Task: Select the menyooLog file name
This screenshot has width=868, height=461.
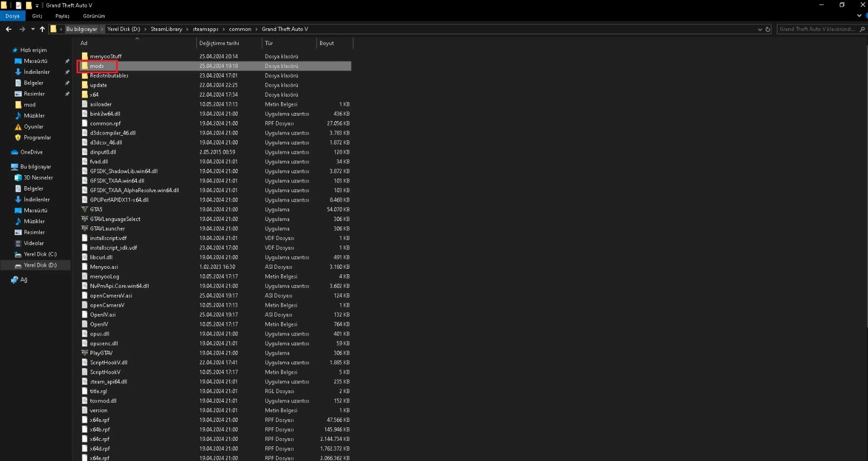Action: click(104, 276)
